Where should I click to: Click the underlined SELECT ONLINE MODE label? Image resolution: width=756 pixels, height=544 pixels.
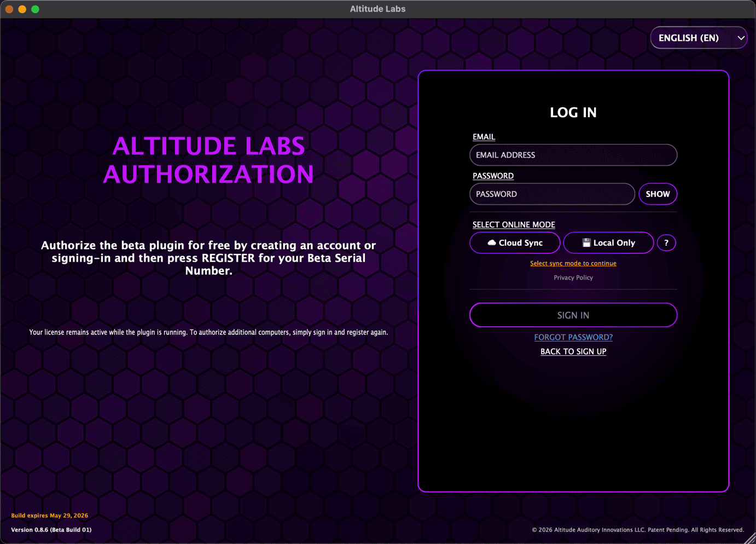pyautogui.click(x=513, y=224)
